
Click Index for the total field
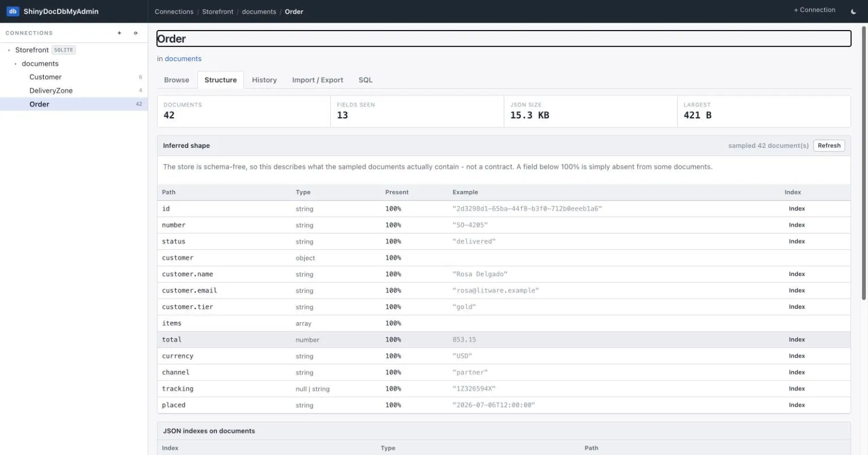(797, 339)
